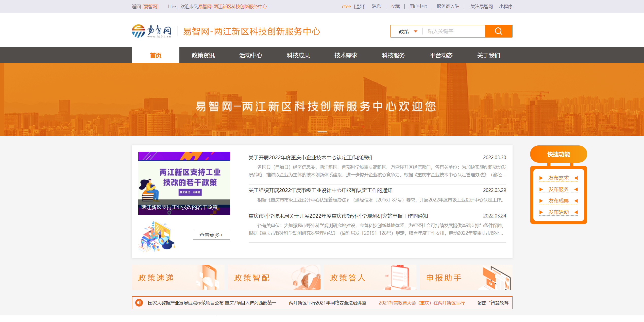Click the welcome banner image

click(x=322, y=99)
